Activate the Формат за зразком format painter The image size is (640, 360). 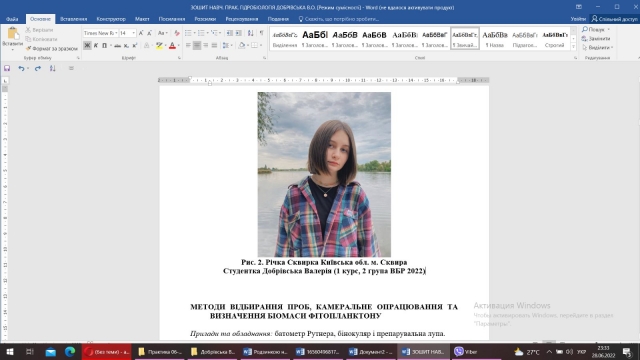pos(51,49)
